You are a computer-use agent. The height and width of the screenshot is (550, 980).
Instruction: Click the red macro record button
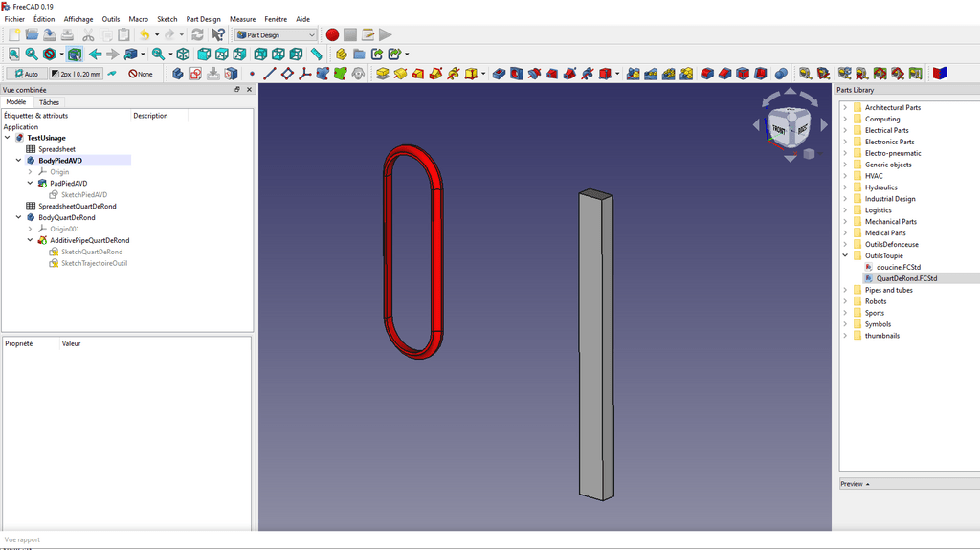(332, 35)
